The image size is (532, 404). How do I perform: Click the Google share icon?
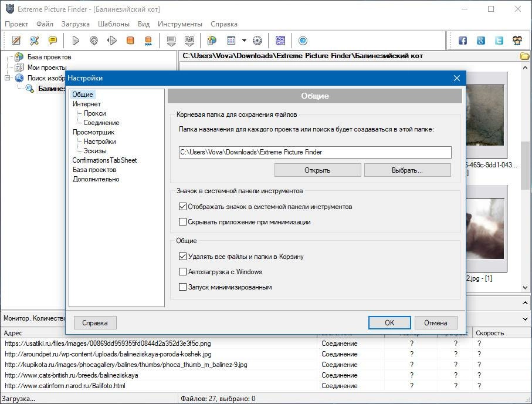[x=481, y=41]
